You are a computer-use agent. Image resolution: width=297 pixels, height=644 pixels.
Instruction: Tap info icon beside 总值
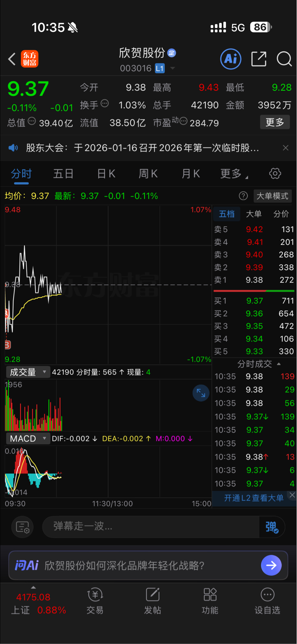32,121
